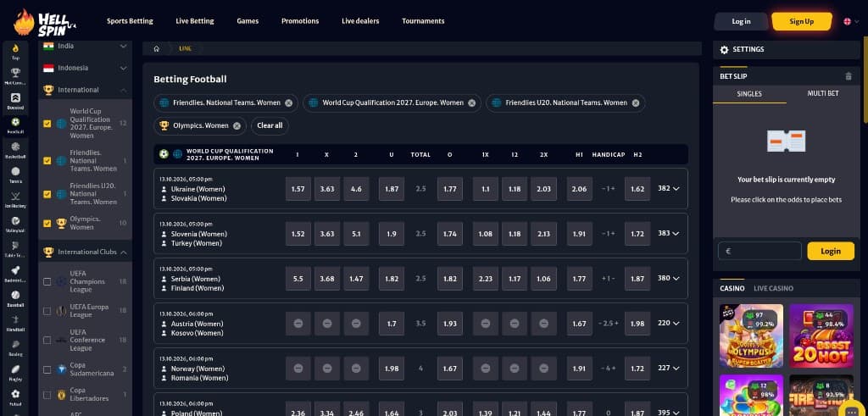
Task: Click locked 1 odds for Austria vs Kosovo
Action: pyautogui.click(x=298, y=323)
